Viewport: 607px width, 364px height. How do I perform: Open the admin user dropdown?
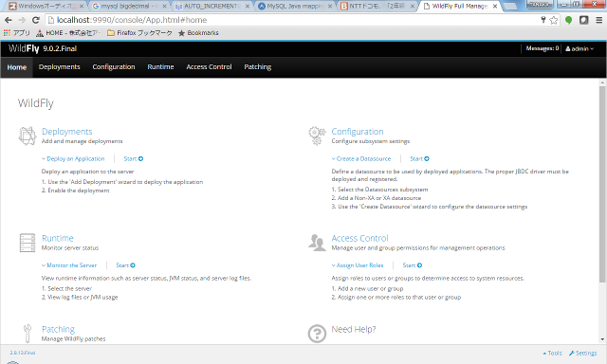(x=579, y=48)
